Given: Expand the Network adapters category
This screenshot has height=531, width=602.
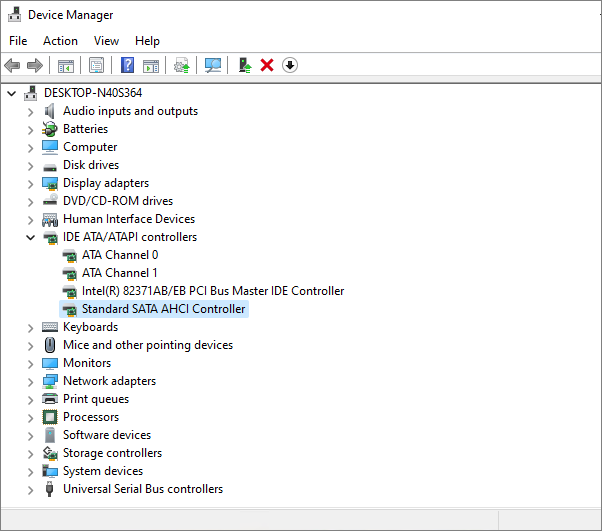Looking at the screenshot, I should coord(30,381).
